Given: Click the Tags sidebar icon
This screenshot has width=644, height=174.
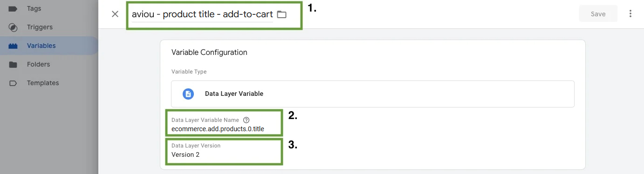Looking at the screenshot, I should 13,9.
